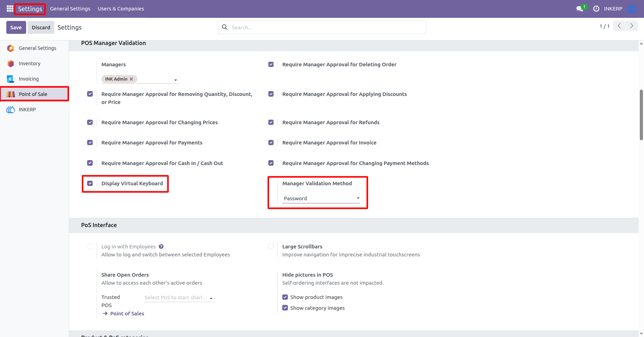
Task: Click the Inventory sidebar icon
Action: 10,63
